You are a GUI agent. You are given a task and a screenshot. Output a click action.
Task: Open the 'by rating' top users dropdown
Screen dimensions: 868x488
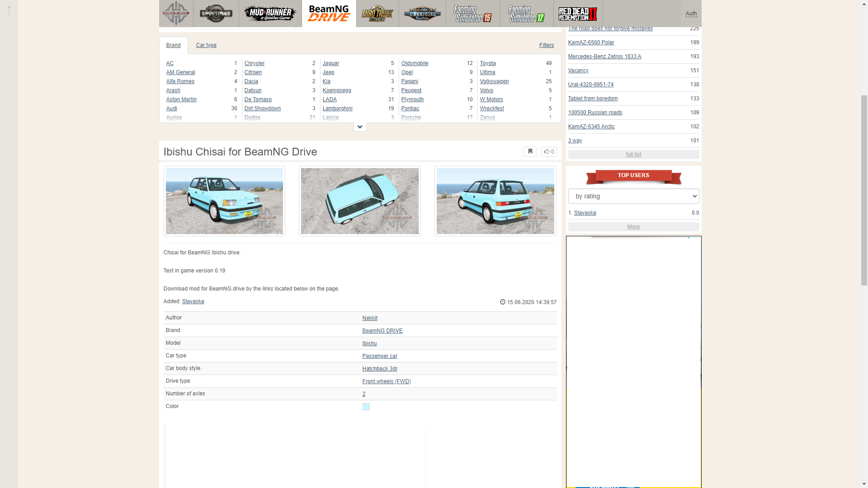633,196
